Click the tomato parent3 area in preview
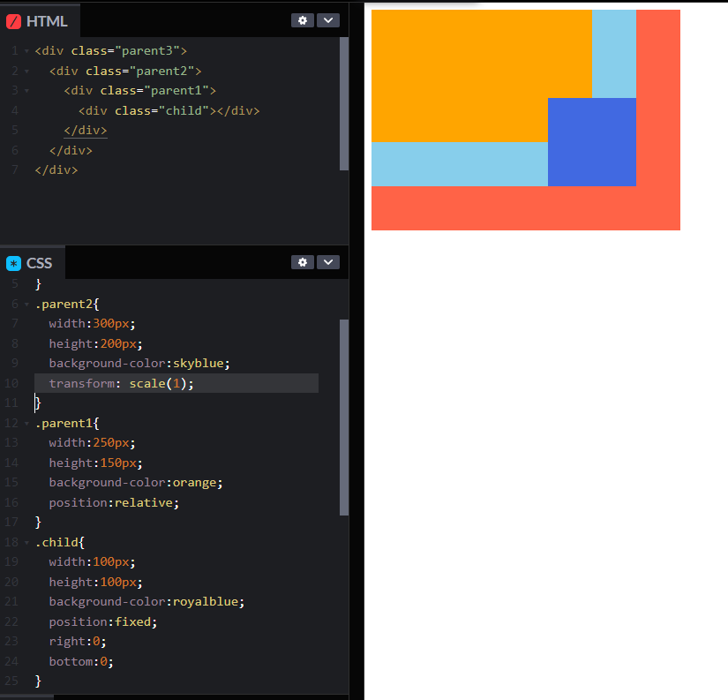This screenshot has width=728, height=700. point(526,208)
